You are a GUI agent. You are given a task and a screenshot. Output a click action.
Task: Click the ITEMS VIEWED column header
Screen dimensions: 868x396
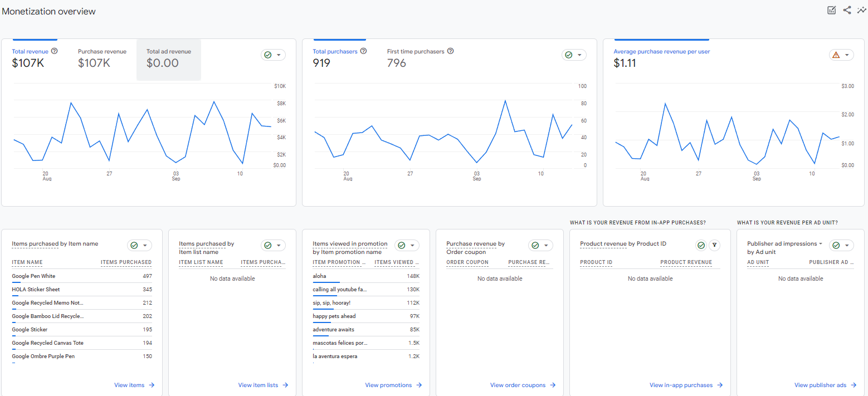click(397, 262)
